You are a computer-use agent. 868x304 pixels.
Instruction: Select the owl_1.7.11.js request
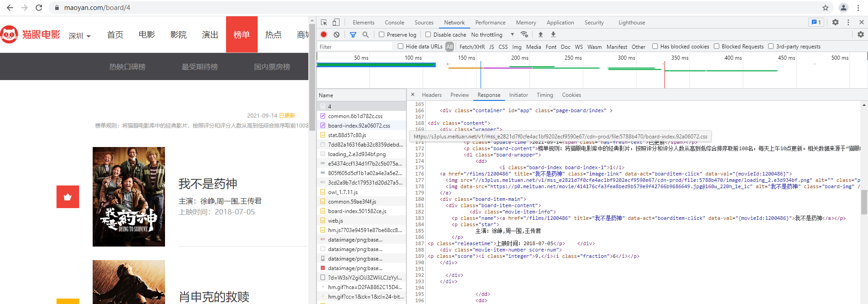coord(361,192)
